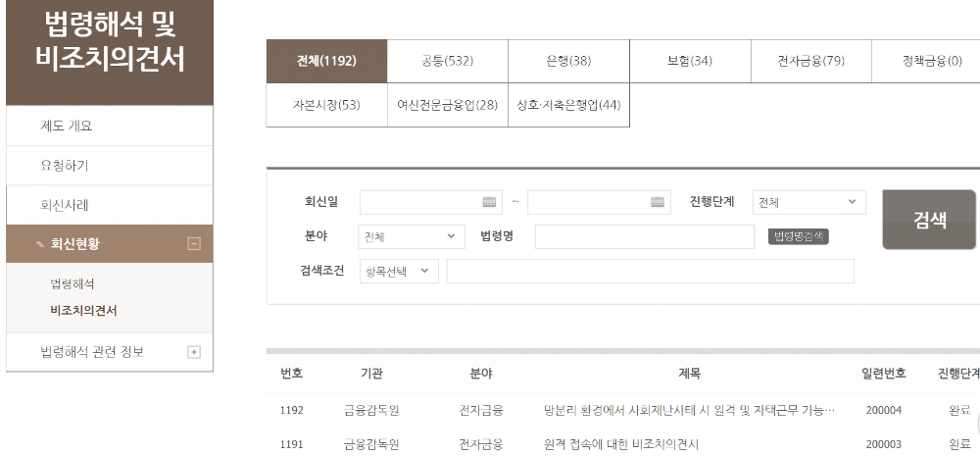Click the 분야 column header in table
Viewport: 980px width, 456px height.
(x=481, y=374)
